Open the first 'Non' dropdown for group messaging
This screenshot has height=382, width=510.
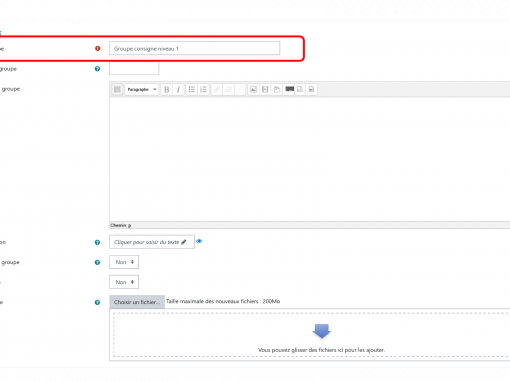click(x=124, y=262)
